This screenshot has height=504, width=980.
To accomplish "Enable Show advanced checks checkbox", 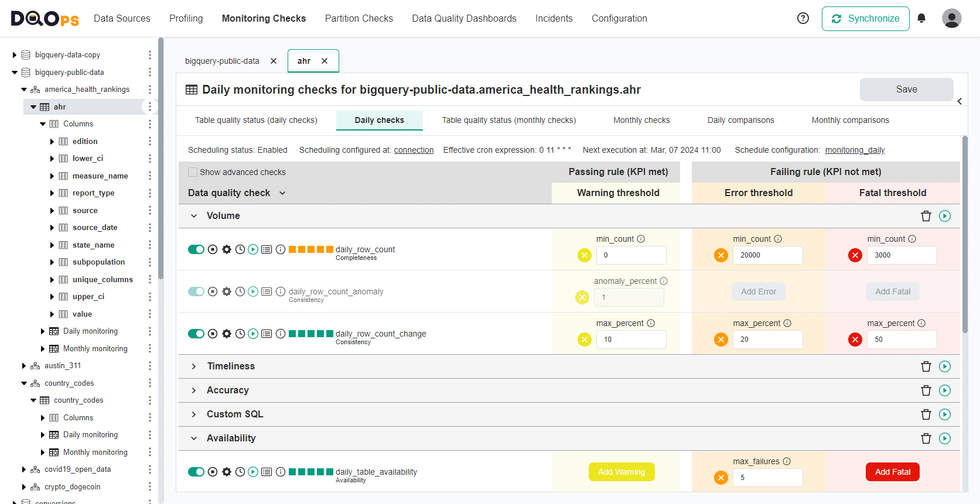I will [193, 172].
